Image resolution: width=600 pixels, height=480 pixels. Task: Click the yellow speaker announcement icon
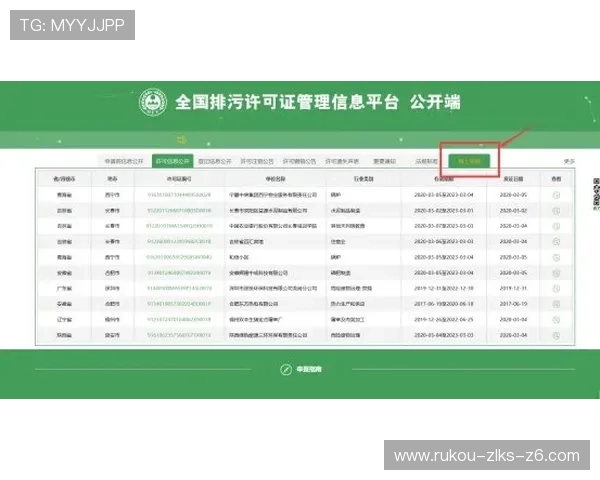click(x=182, y=140)
